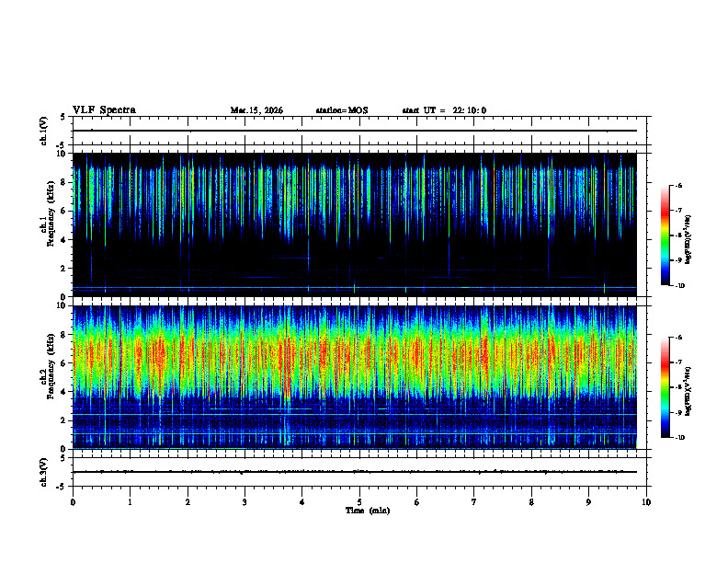Click the ch.2 frequency axis "8" tick label

63,335
